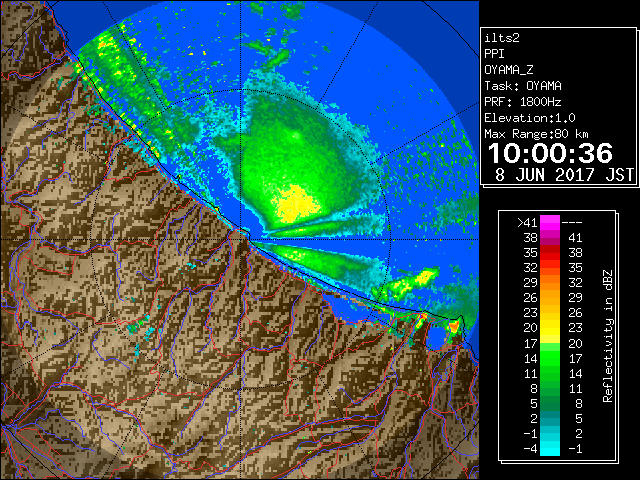Click the "Max Range:80 km" line
Screen dimensions: 640x480
[x=536, y=134]
